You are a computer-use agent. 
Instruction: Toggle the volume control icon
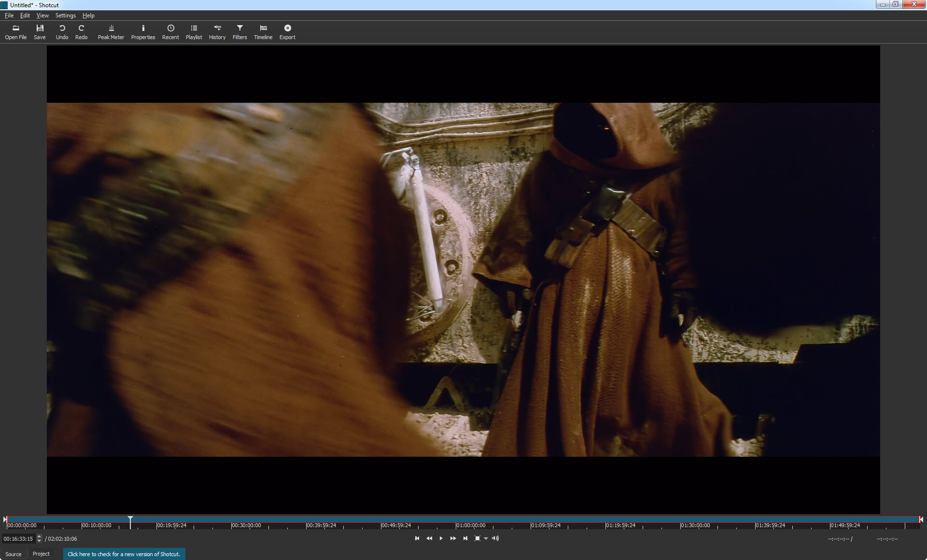[495, 538]
